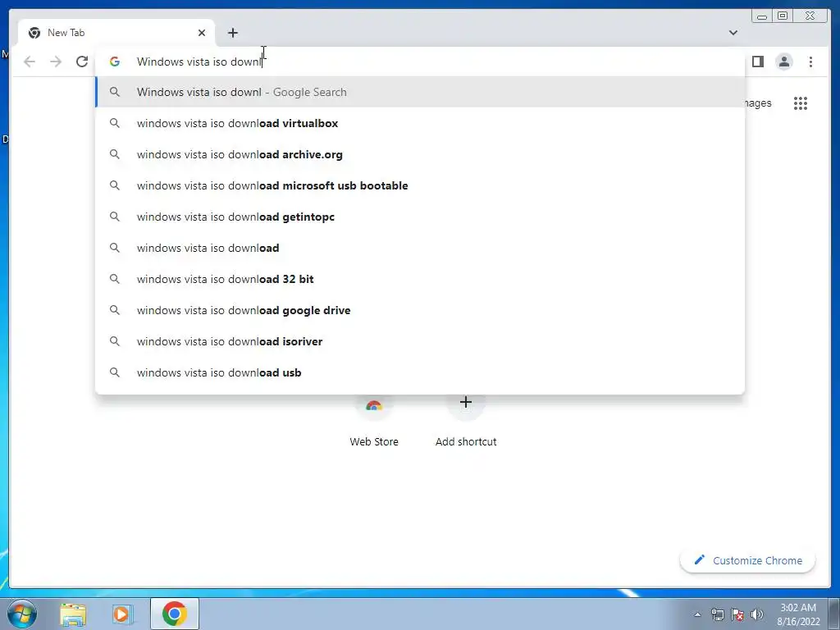Reload the page with the refresh icon

82,62
